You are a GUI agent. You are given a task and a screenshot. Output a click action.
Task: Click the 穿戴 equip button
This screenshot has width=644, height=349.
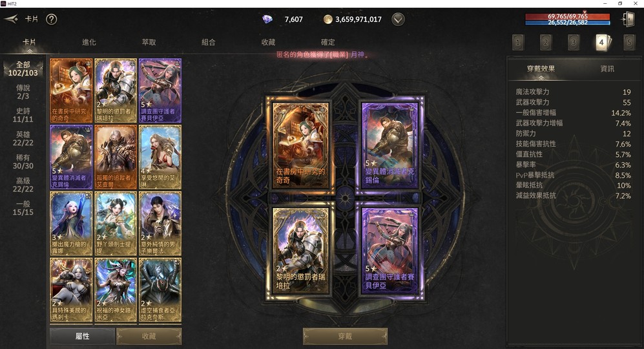345,336
